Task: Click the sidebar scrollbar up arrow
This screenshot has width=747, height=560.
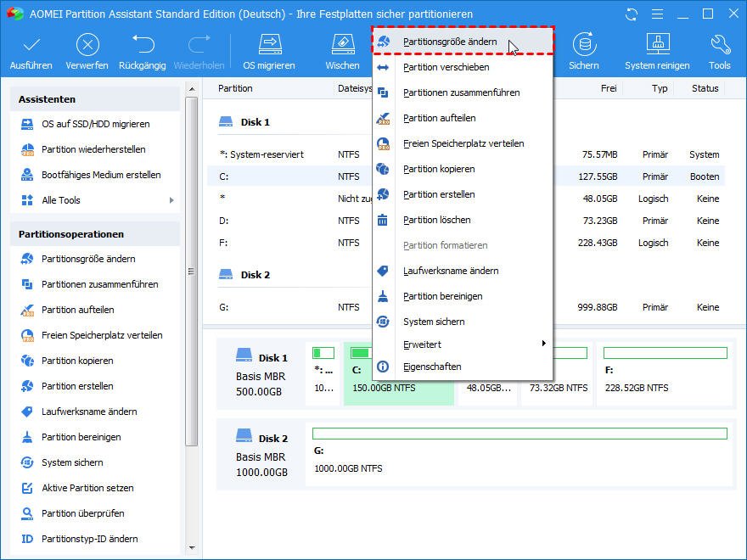Action: [x=192, y=89]
